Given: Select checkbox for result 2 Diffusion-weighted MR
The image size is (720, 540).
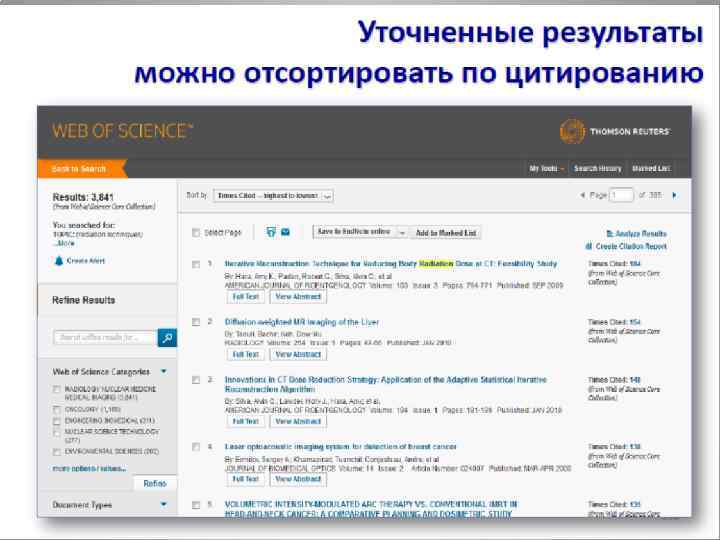Looking at the screenshot, I should 196,322.
